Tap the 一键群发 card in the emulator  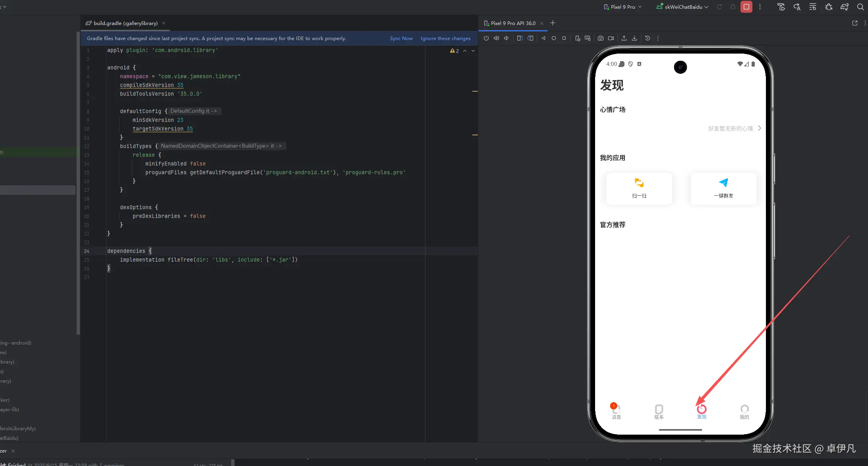[x=723, y=188]
